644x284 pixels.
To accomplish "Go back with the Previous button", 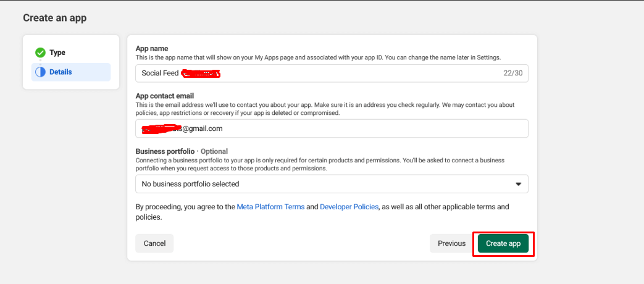I will pos(451,243).
